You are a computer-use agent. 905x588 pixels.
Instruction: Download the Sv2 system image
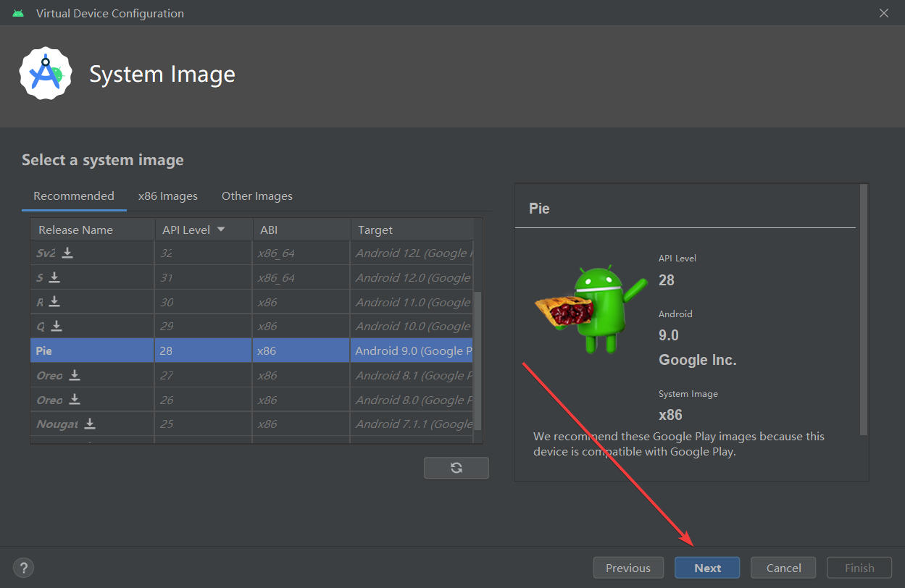point(67,253)
